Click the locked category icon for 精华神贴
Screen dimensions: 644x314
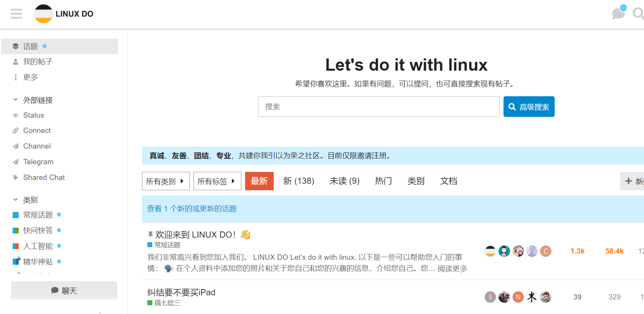point(16,261)
